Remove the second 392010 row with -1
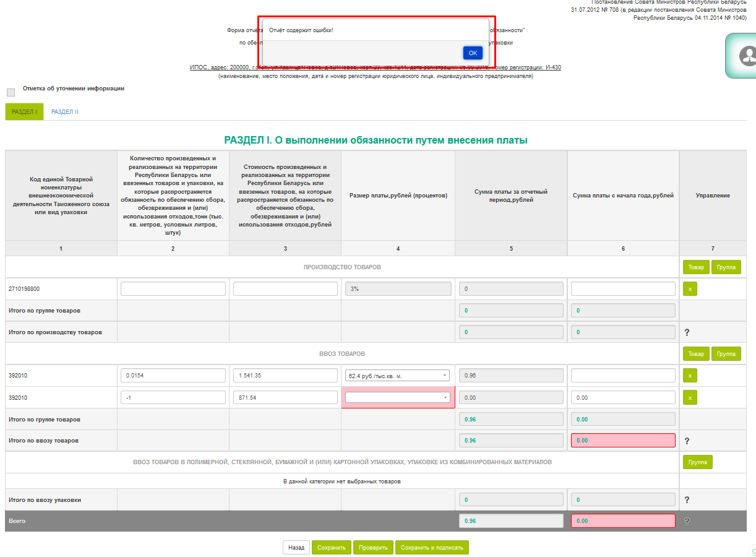The width and height of the screenshot is (756, 557). pos(690,397)
